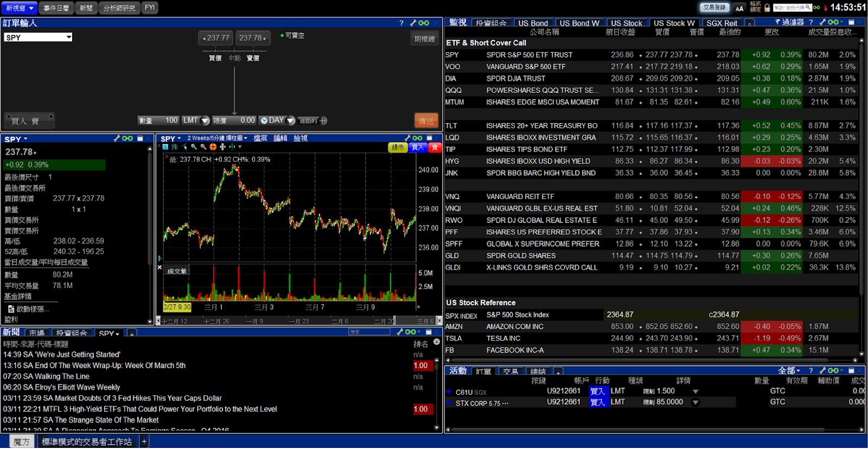Viewport: 868px width, 449px height.
Task: Open the 2 Weeks/5分鐘 chart period dropdown
Action: point(217,138)
